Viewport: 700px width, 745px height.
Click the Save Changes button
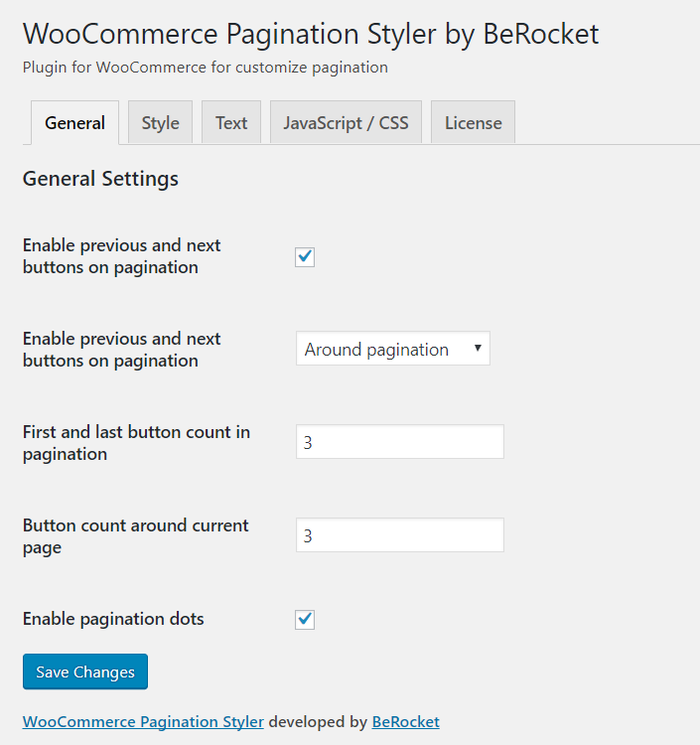coord(85,671)
